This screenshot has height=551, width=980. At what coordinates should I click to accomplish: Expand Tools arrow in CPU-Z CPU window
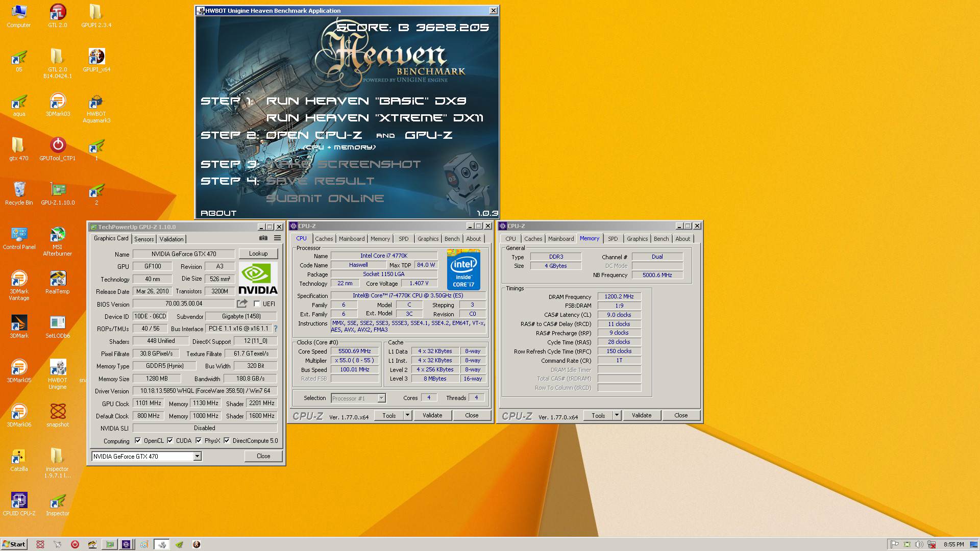pos(407,415)
